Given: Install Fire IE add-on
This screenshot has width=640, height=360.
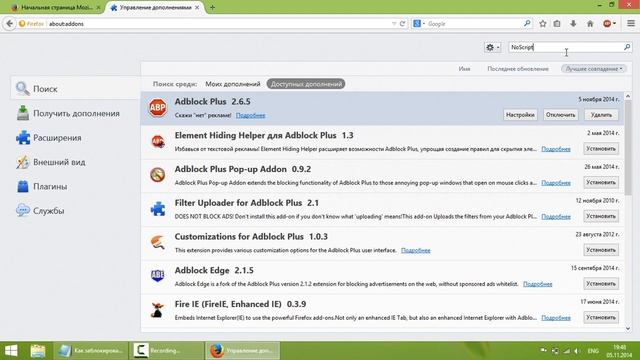Looking at the screenshot, I should (601, 317).
